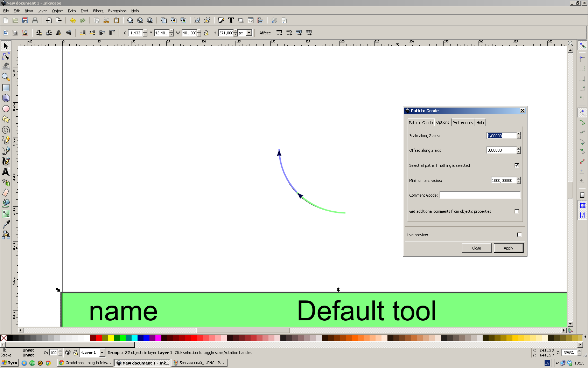This screenshot has width=588, height=368.
Task: Increase the Y coordinate spinner
Action: 171,31
